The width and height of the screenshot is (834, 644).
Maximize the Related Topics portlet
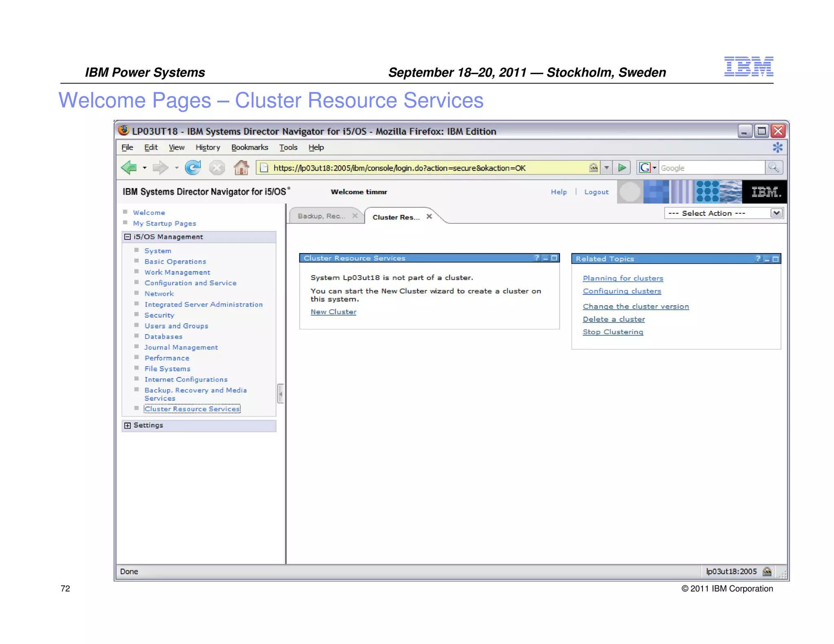coord(776,259)
